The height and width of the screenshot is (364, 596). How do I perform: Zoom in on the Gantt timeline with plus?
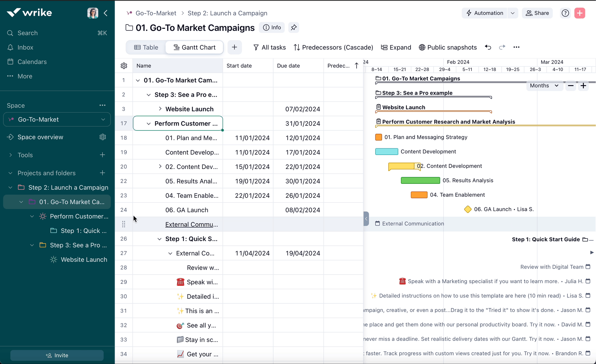point(583,85)
